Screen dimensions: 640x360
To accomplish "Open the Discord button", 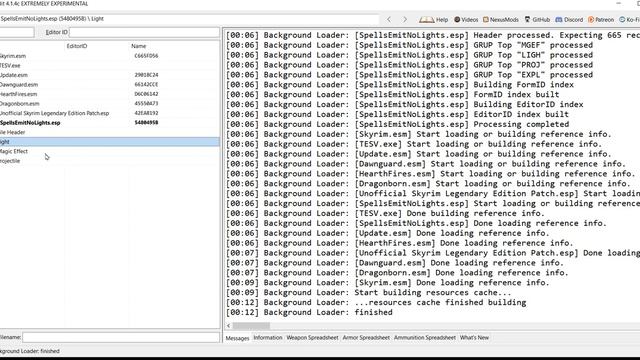I will 569,19.
